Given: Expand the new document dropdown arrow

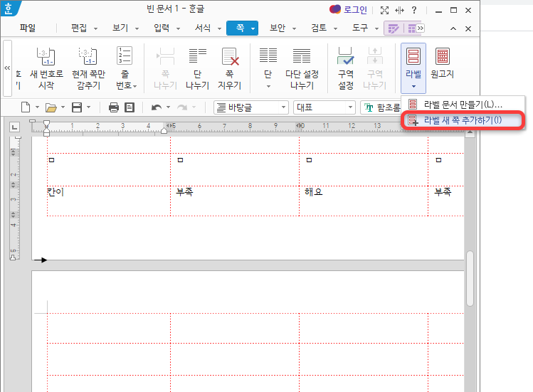Looking at the screenshot, I should click(38, 107).
